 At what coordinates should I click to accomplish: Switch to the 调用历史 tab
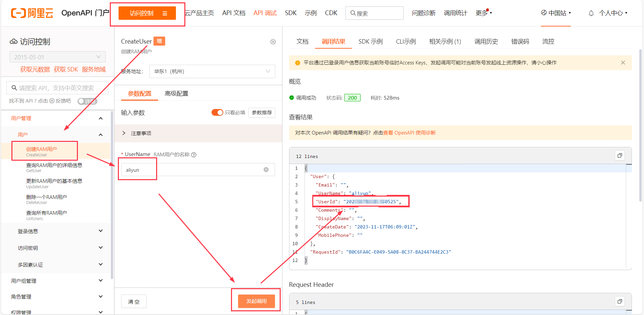coord(486,41)
